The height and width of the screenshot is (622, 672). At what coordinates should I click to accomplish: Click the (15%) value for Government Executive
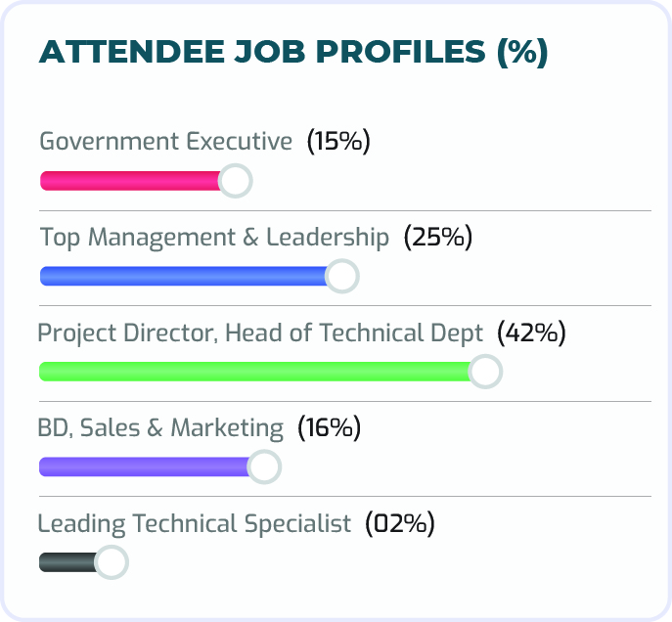(338, 142)
